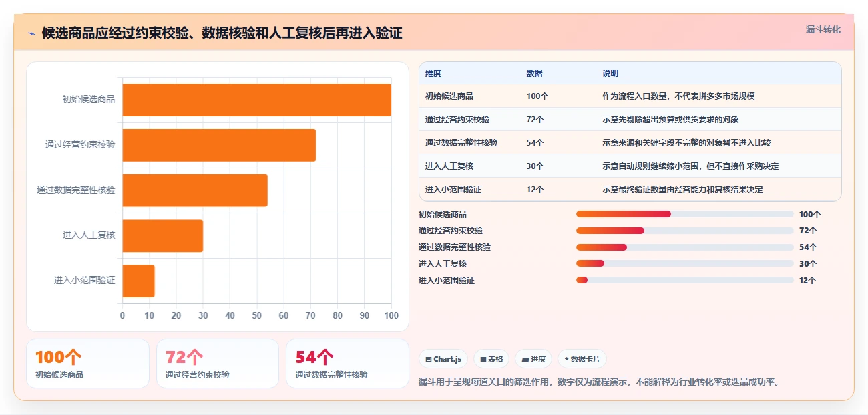
Task: Click table value 72个
Action: click(x=535, y=120)
